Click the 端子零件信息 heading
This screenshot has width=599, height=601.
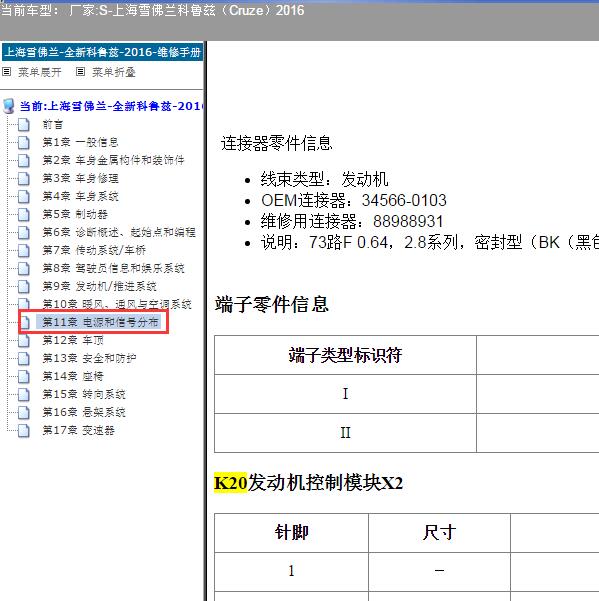(x=272, y=305)
